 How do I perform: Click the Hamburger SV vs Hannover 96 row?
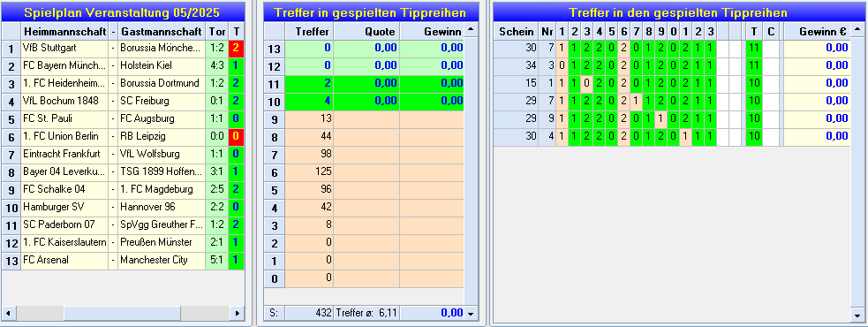(x=123, y=208)
